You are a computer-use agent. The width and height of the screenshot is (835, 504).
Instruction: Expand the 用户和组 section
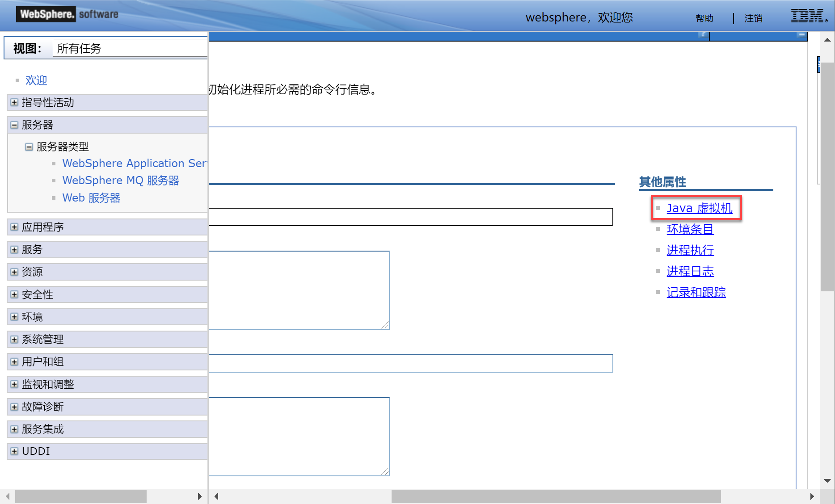pyautogui.click(x=14, y=362)
